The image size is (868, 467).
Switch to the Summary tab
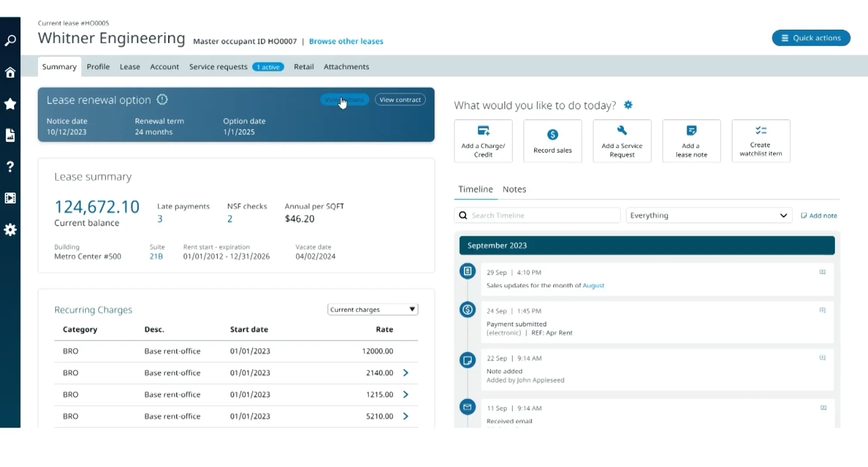59,67
